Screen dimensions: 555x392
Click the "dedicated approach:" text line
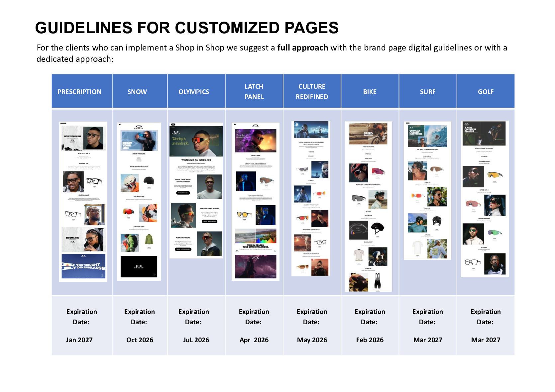pyautogui.click(x=75, y=59)
